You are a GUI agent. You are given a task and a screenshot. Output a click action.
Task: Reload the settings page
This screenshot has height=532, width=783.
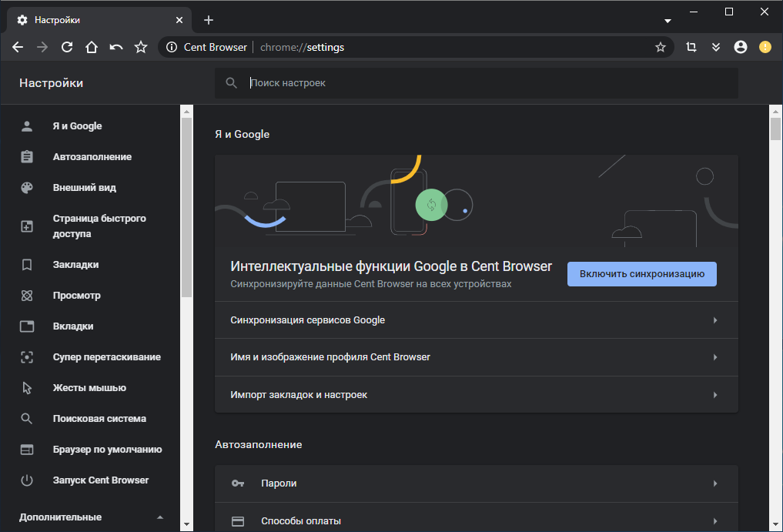tap(67, 47)
